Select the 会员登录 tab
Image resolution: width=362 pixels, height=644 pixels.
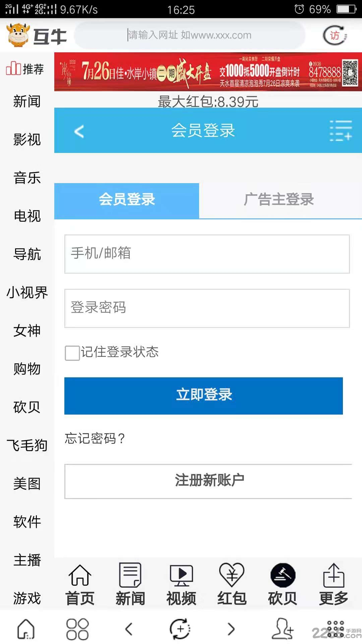[127, 200]
